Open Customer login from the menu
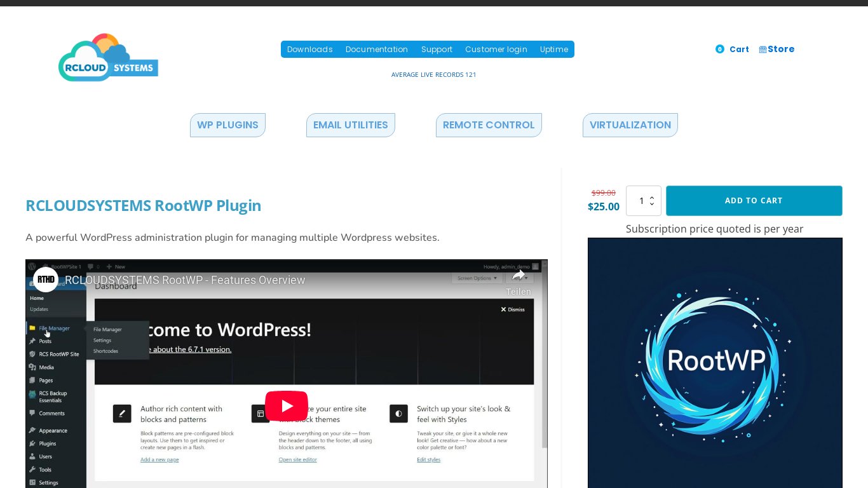This screenshot has width=868, height=488. (x=496, y=50)
